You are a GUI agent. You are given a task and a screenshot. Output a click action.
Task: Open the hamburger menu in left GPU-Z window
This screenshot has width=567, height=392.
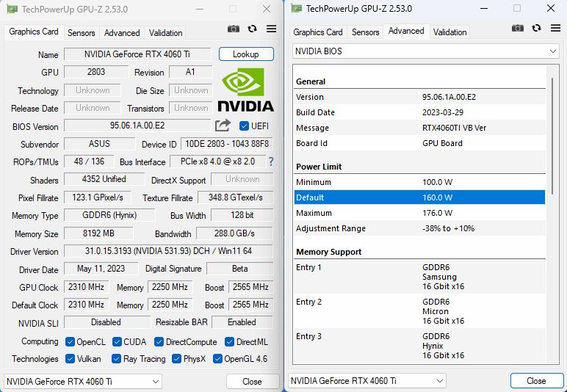271,29
